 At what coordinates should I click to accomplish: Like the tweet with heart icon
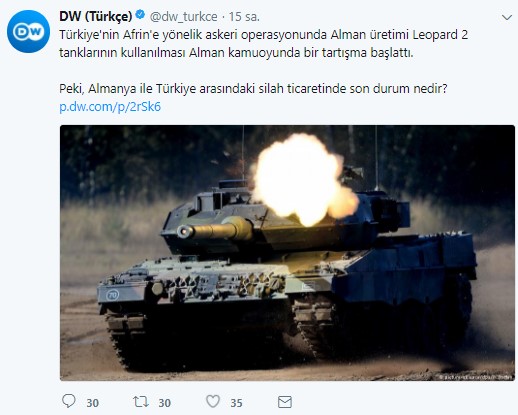coord(213,401)
